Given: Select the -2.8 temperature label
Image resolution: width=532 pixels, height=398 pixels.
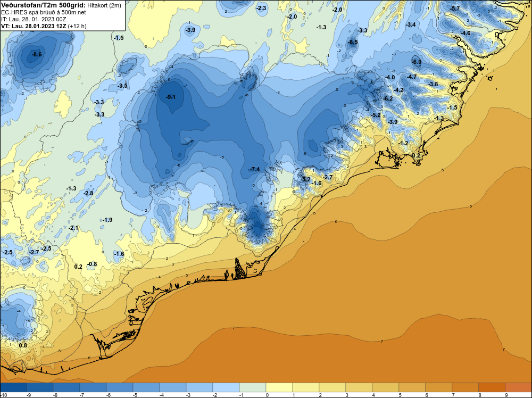Looking at the screenshot, I should point(88,193).
